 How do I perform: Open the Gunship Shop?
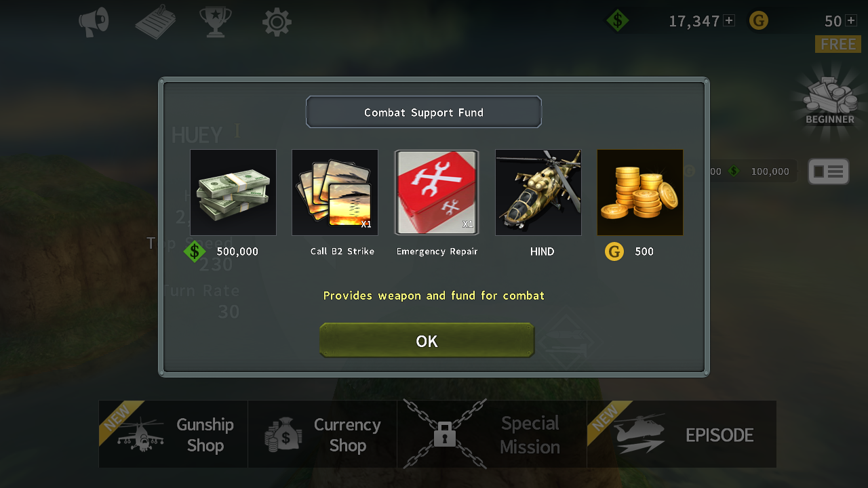coord(173,434)
